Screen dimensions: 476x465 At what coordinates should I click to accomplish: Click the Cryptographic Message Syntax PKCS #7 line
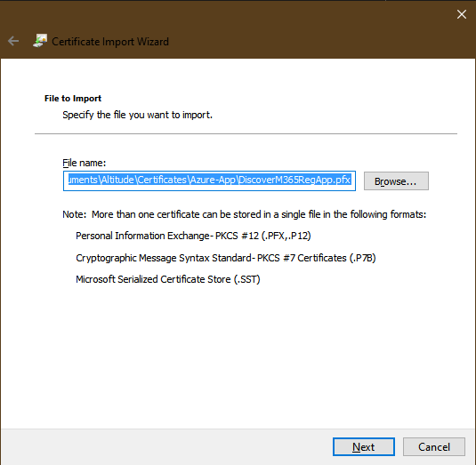point(226,258)
